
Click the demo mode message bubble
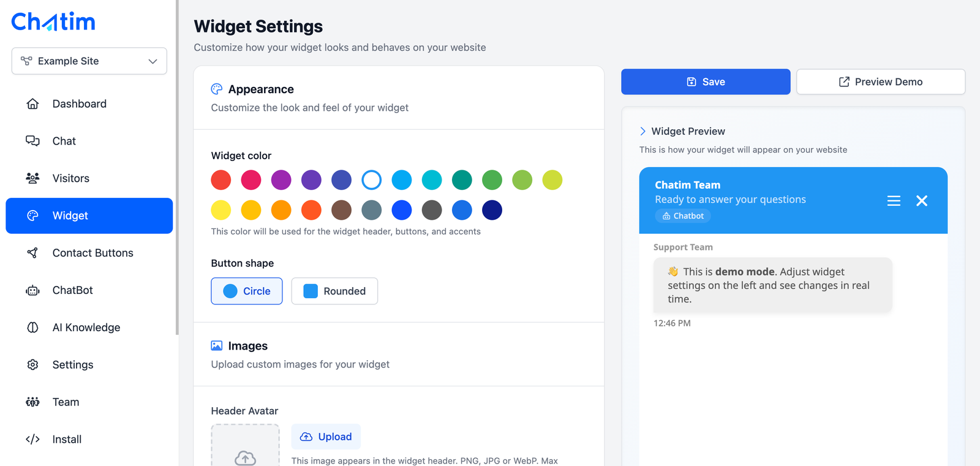(773, 285)
